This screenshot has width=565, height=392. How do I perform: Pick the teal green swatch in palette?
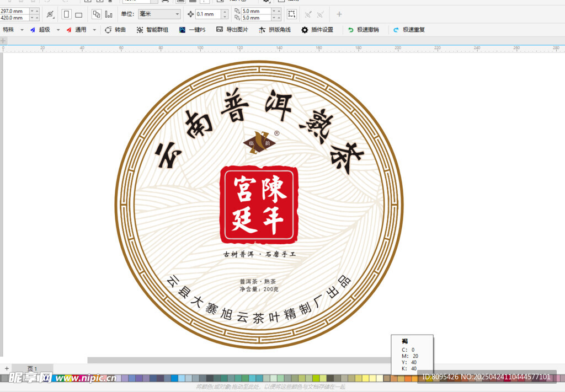coord(224,378)
